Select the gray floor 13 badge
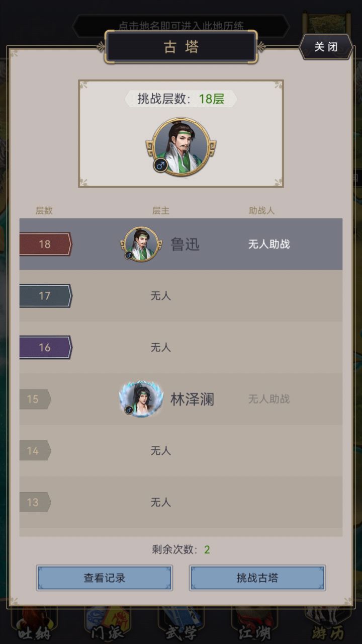362x644 pixels. click(35, 502)
